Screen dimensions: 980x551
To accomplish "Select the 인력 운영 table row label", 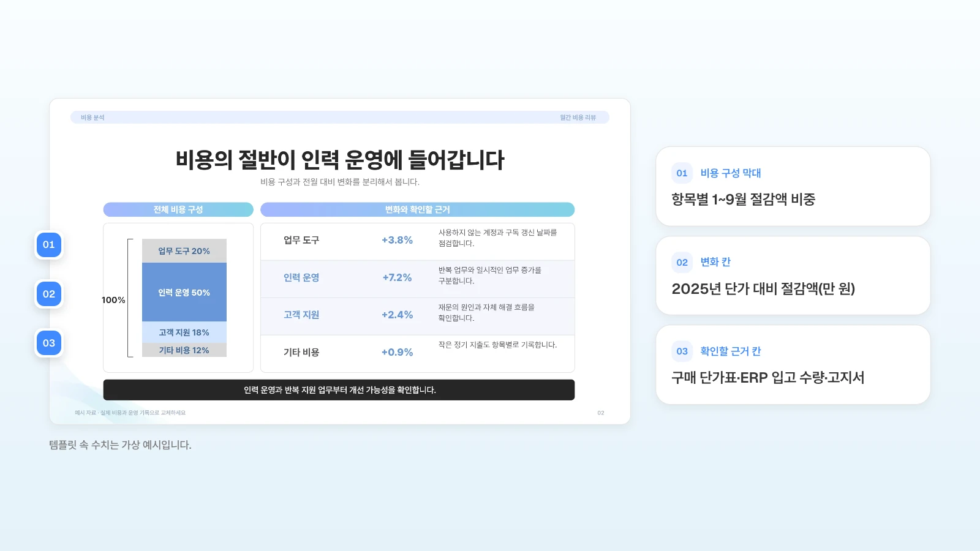I will tap(301, 277).
